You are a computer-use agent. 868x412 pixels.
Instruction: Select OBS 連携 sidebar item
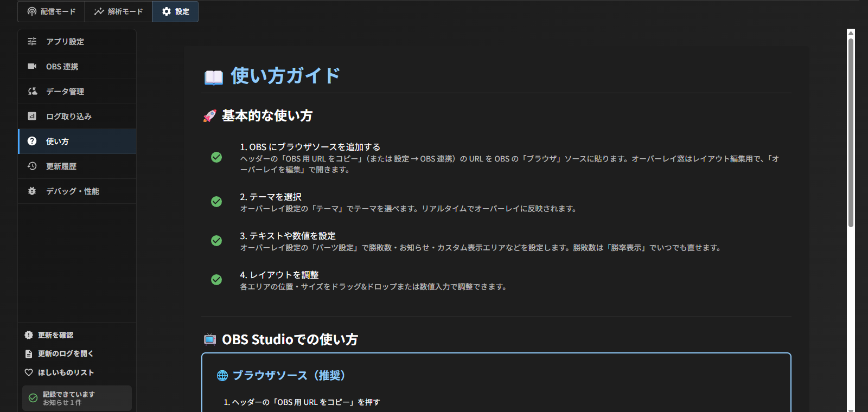pyautogui.click(x=77, y=66)
